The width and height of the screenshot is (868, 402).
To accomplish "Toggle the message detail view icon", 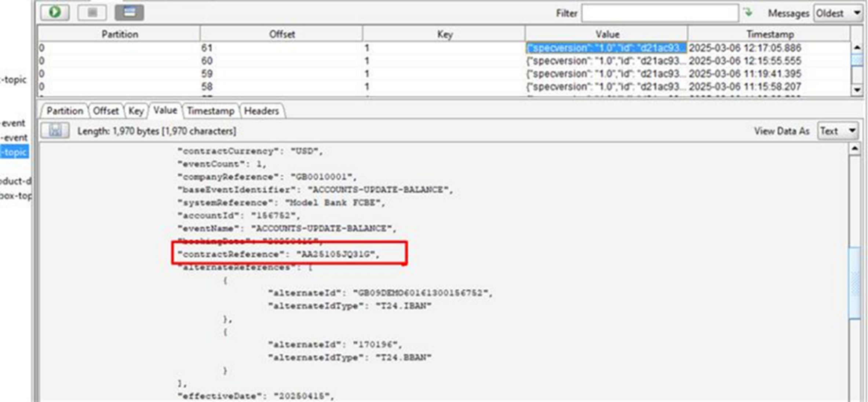I will coord(129,12).
